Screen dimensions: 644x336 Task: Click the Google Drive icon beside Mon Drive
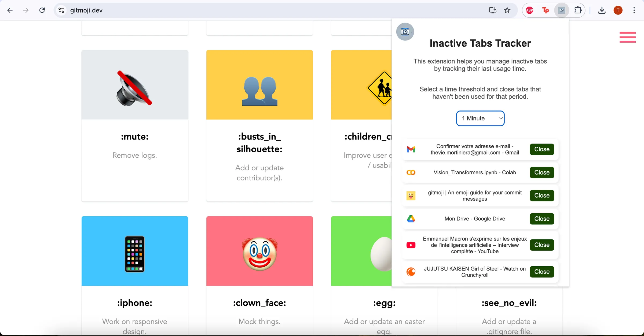411,219
